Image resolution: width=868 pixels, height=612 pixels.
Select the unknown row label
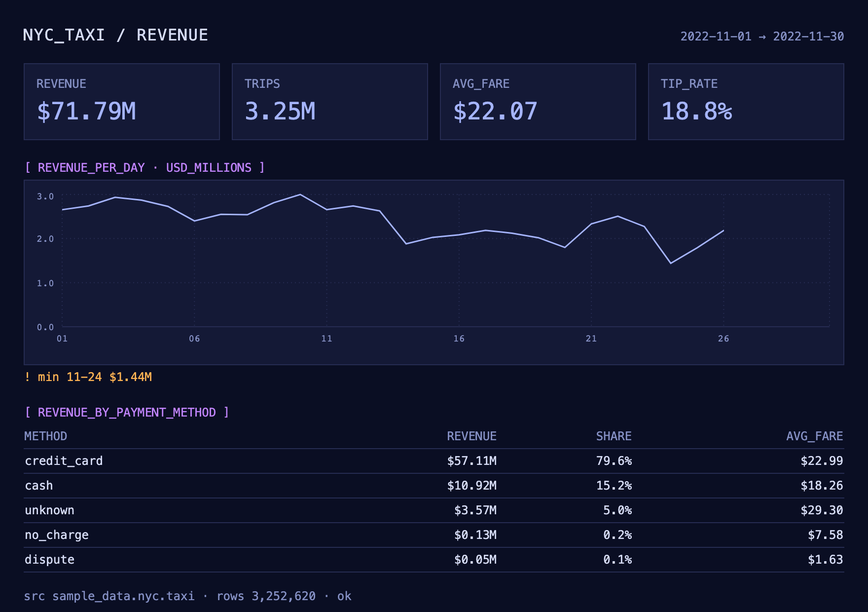[50, 510]
